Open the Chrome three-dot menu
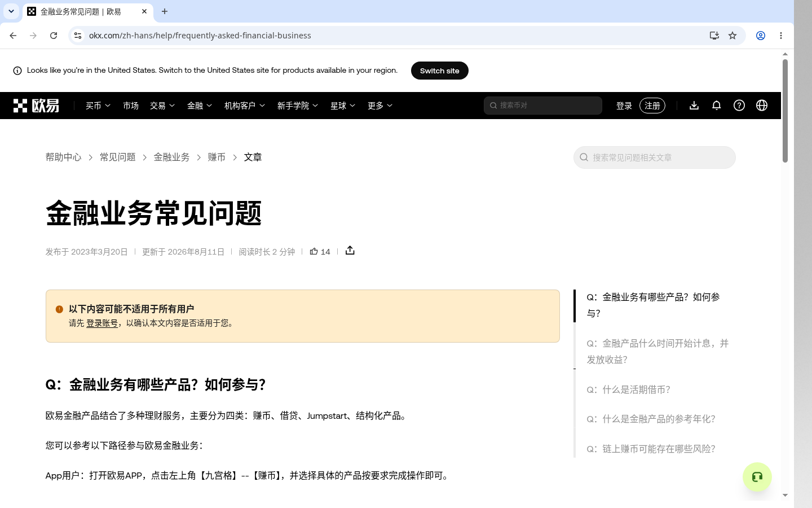The height and width of the screenshot is (508, 812). (x=781, y=36)
